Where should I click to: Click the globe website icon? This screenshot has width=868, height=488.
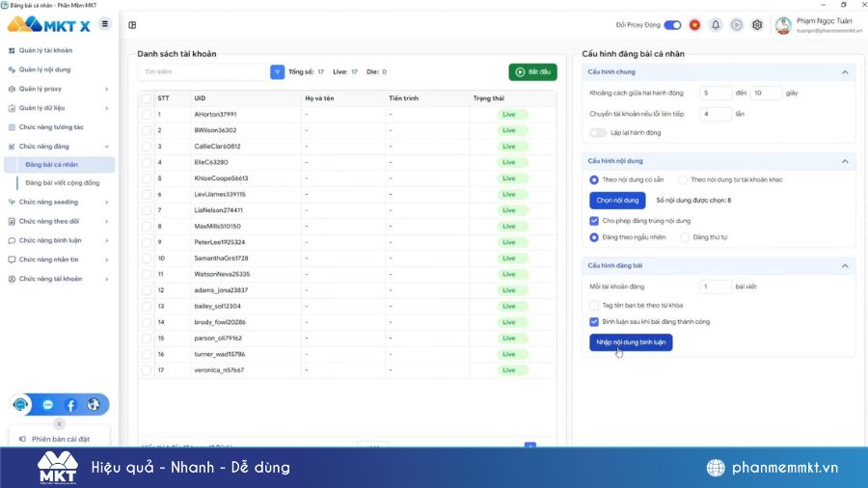click(94, 405)
